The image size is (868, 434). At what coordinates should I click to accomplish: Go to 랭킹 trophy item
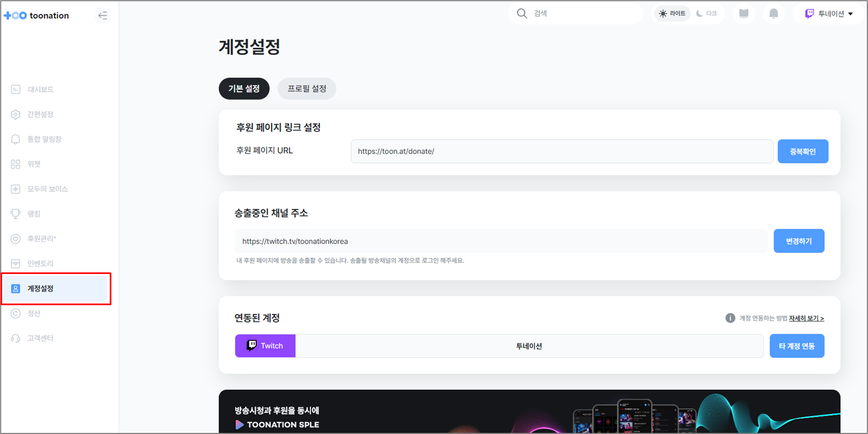[x=34, y=214]
